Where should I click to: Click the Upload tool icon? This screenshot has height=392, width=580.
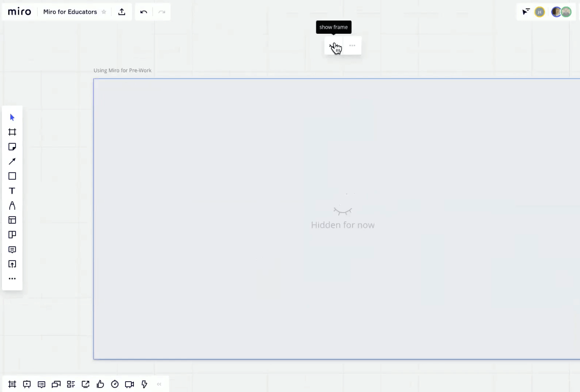point(12,264)
